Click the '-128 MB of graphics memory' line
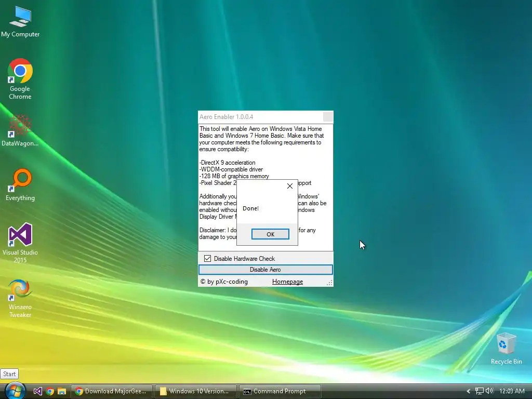The height and width of the screenshot is (399, 532). tap(234, 176)
